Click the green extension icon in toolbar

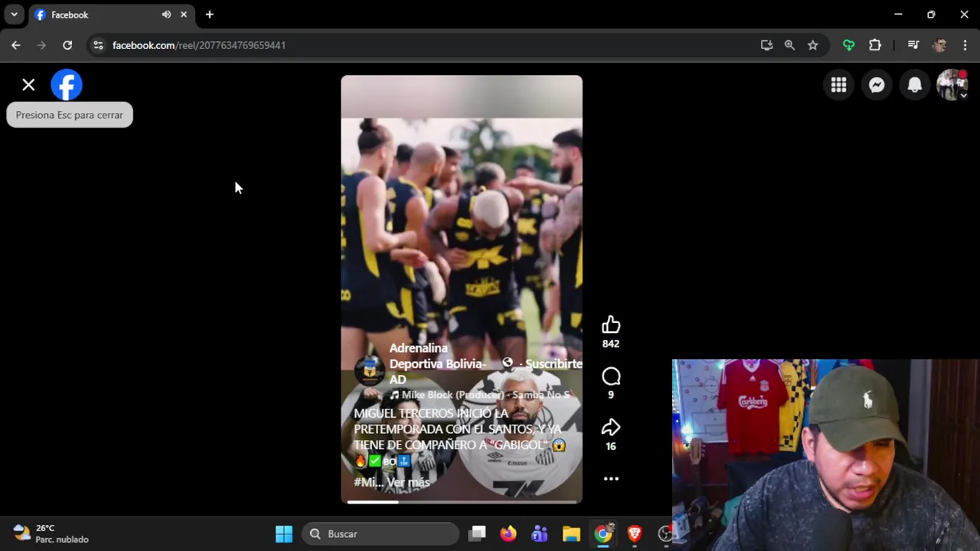pyautogui.click(x=848, y=45)
